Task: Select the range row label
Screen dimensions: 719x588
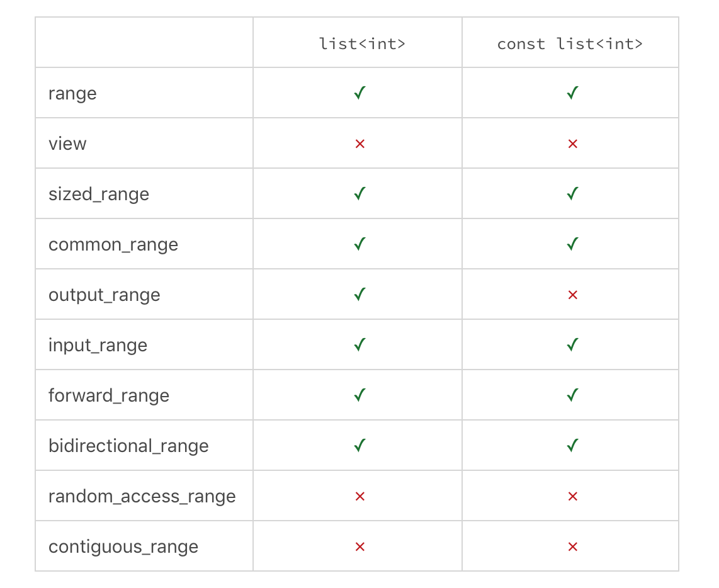Action: (72, 94)
